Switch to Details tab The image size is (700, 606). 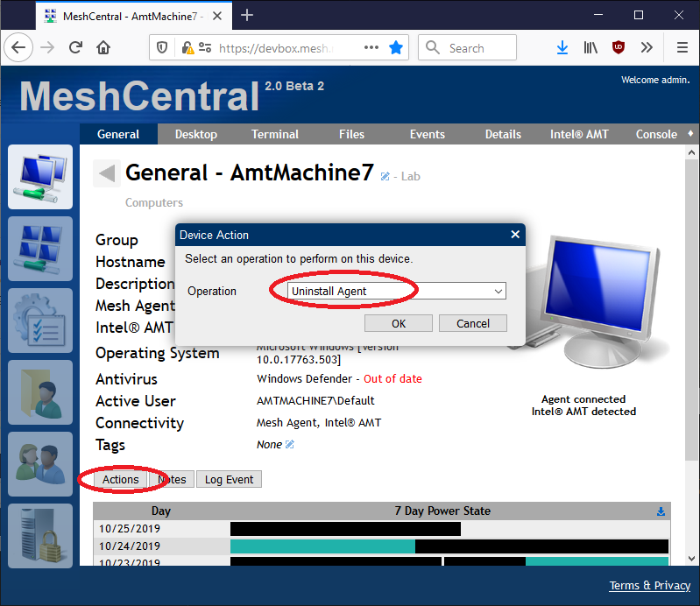pyautogui.click(x=503, y=134)
